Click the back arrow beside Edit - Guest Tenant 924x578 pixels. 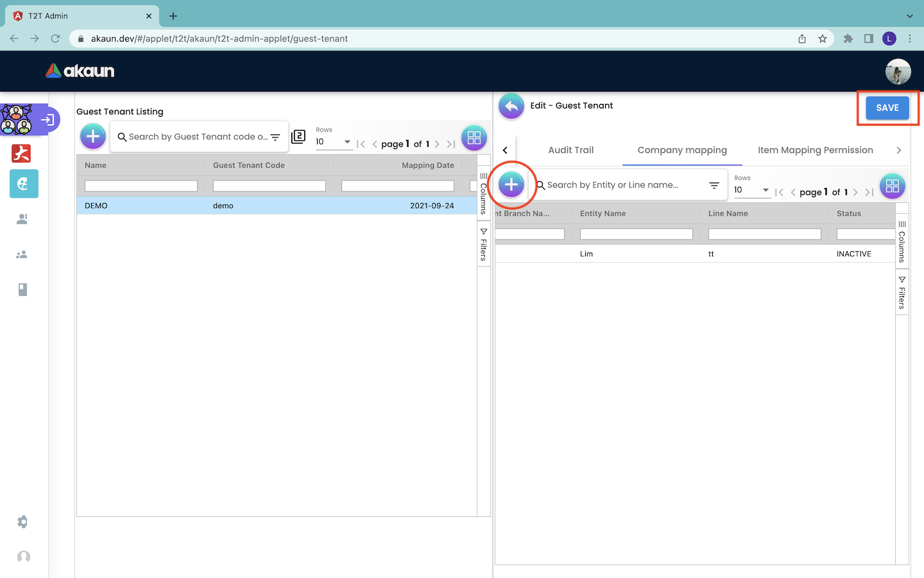tap(511, 107)
